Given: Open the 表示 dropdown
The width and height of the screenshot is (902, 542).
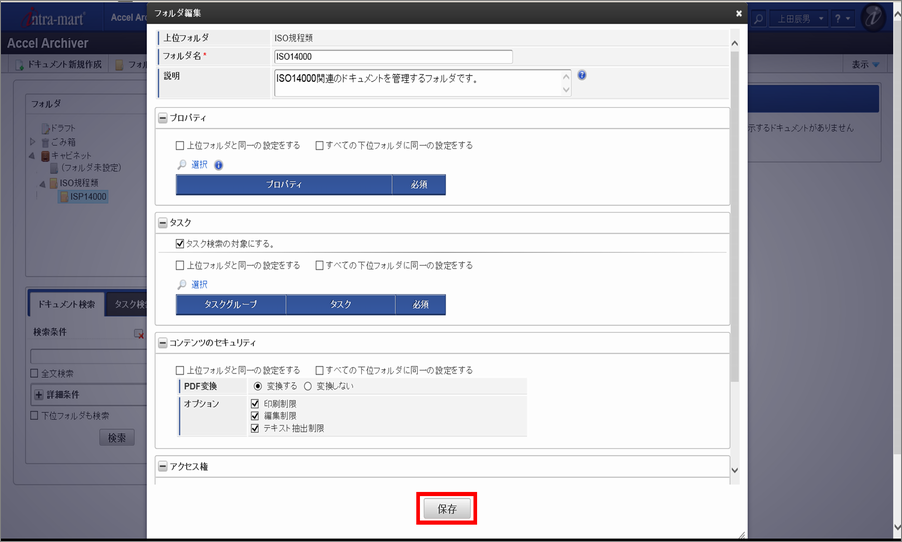Looking at the screenshot, I should click(865, 64).
